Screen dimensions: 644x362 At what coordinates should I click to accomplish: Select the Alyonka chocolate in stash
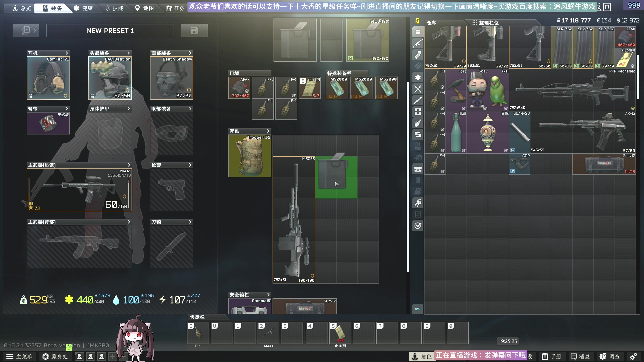pyautogui.click(x=625, y=58)
